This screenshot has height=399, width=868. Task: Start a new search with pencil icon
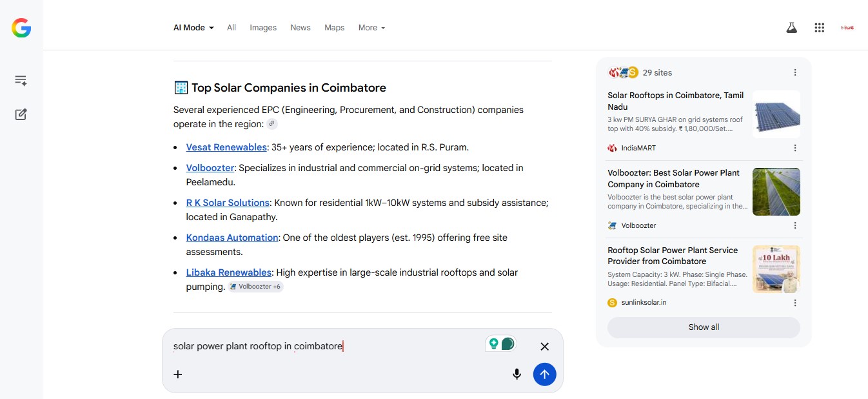pos(21,114)
